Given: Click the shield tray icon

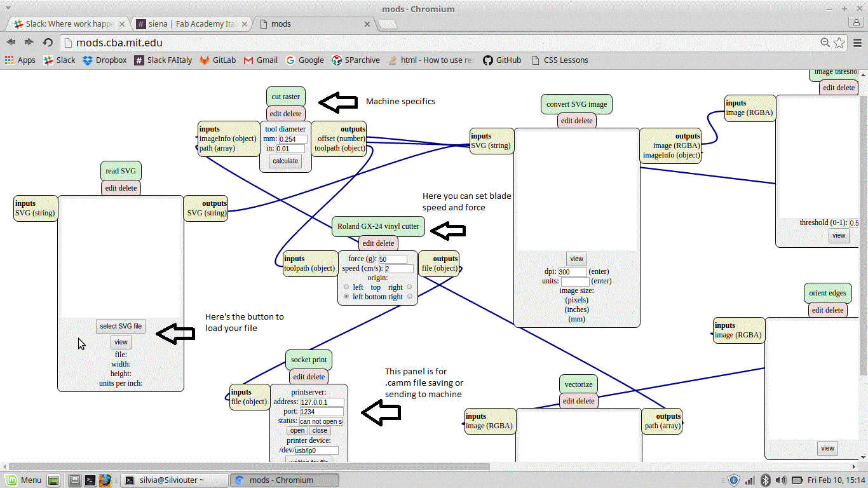Looking at the screenshot, I should (x=734, y=480).
